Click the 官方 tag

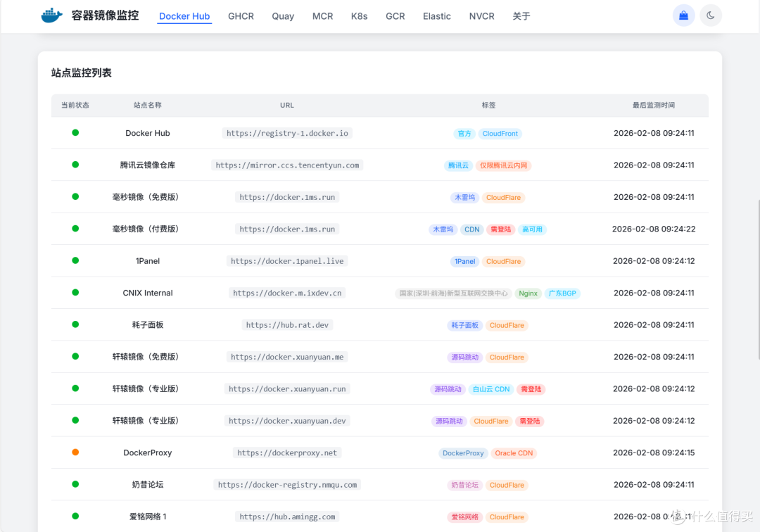click(464, 134)
